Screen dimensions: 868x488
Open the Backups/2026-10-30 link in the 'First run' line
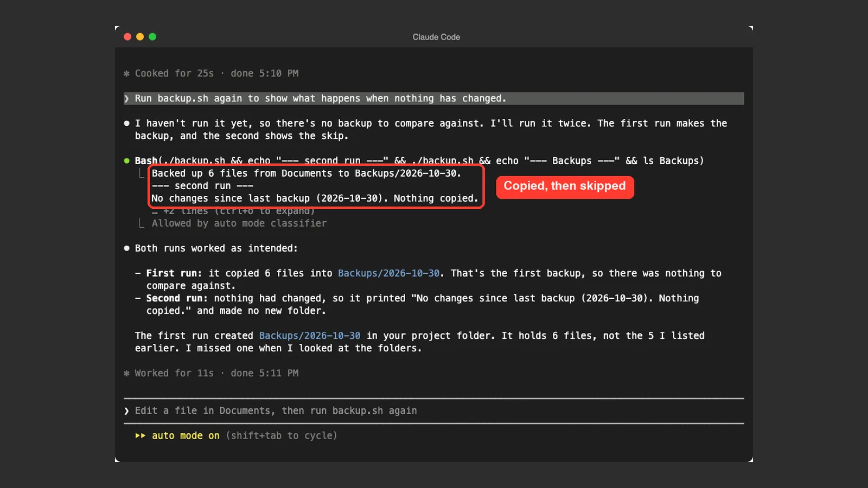click(388, 273)
